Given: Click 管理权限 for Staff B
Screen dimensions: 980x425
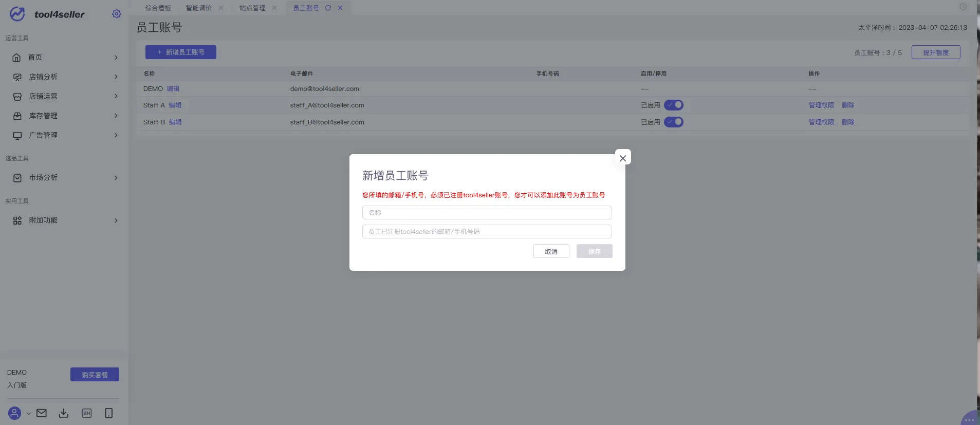Looking at the screenshot, I should pos(821,122).
